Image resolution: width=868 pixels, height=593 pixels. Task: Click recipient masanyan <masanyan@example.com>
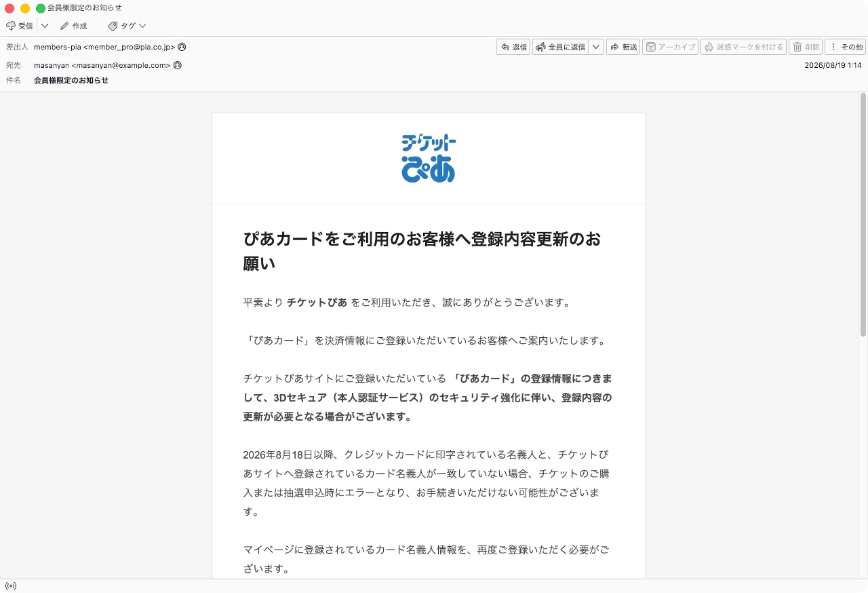coord(102,65)
